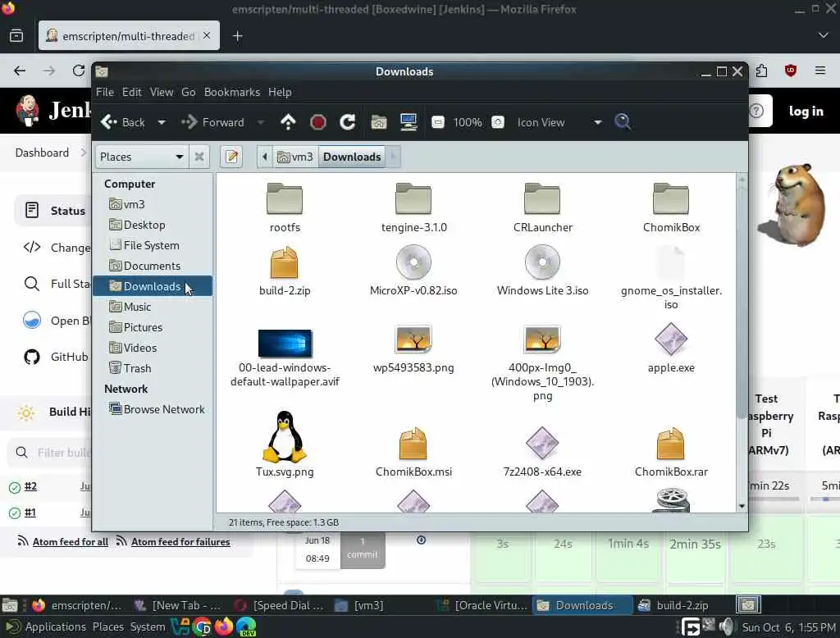This screenshot has height=638, width=840.
Task: Select the 00-lead-windows-default-wallpaper.avif thumbnail
Action: coord(285,344)
